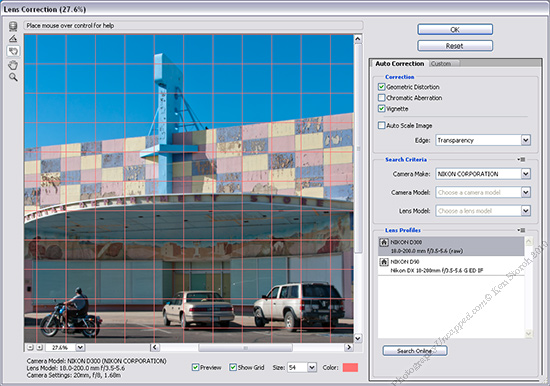Click the preview scroll right arrow
This screenshot has height=386, width=550.
click(x=349, y=347)
